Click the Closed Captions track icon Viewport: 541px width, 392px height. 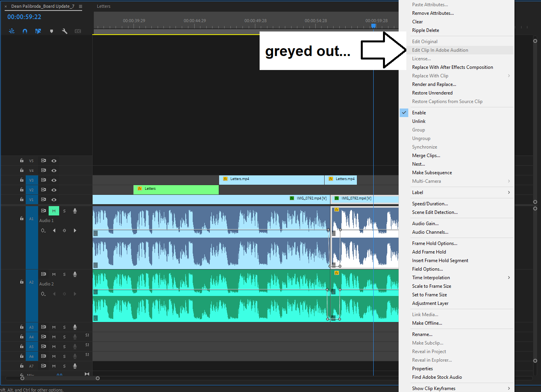point(77,31)
